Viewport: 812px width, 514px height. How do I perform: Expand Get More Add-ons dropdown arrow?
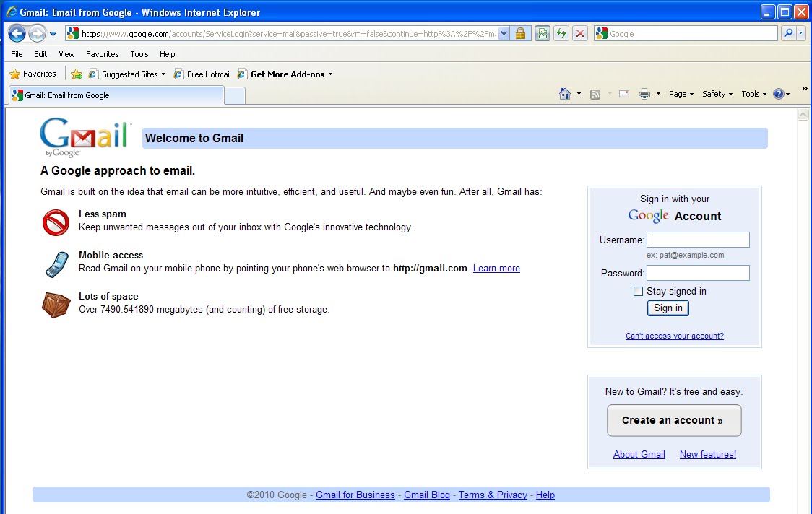330,74
